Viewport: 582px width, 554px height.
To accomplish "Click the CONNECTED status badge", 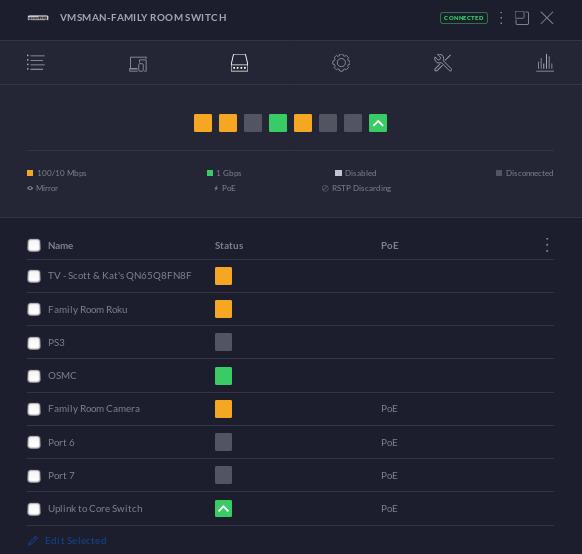I will pos(464,18).
